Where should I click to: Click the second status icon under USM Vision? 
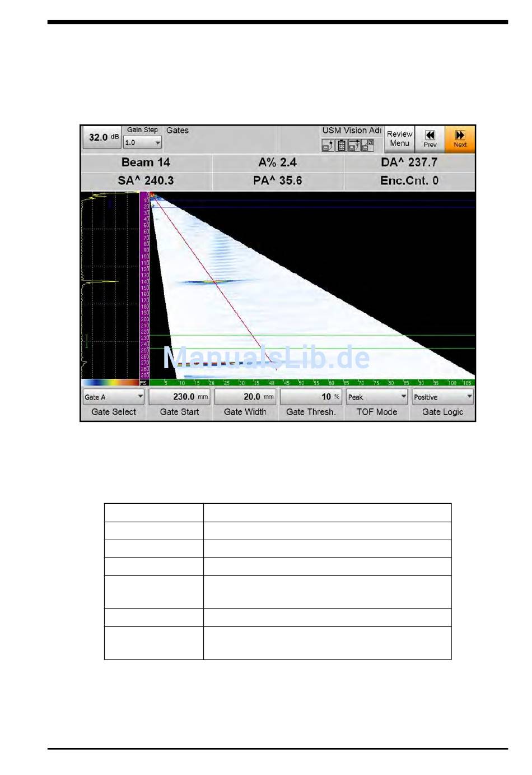(x=341, y=145)
